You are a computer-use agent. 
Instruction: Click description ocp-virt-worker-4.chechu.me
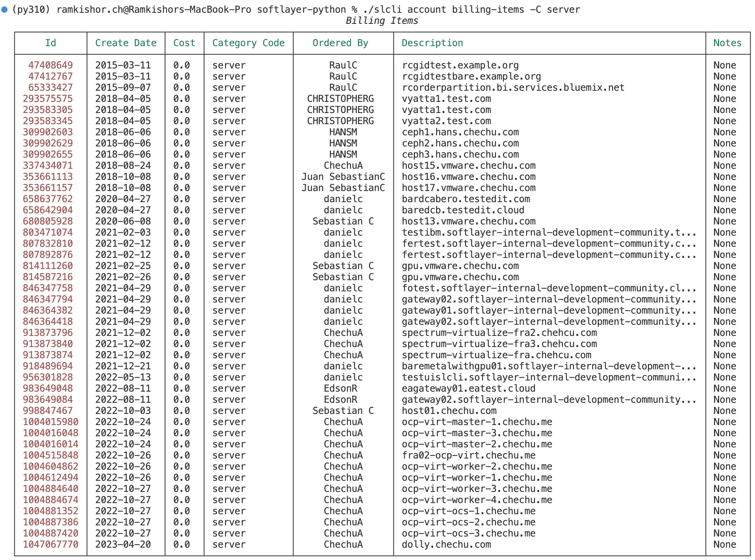point(477,500)
